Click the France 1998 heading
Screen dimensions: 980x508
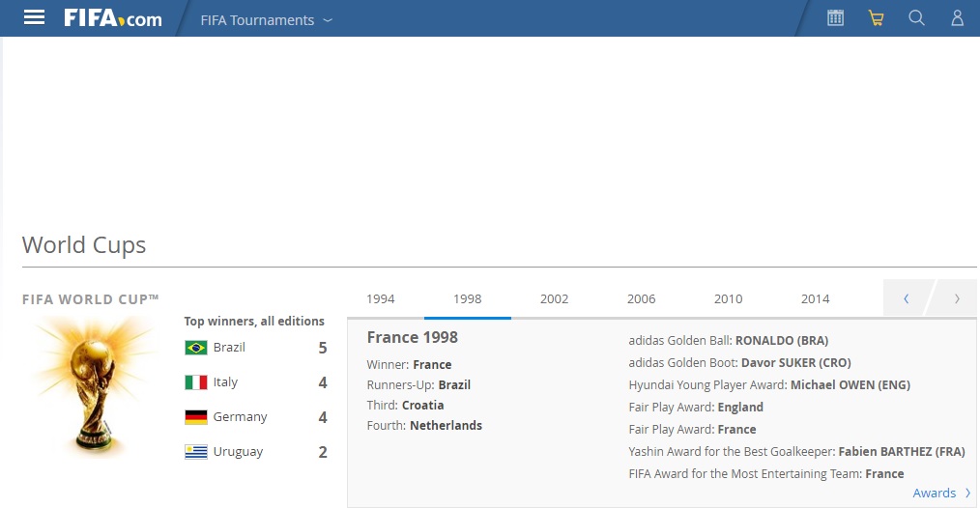413,337
